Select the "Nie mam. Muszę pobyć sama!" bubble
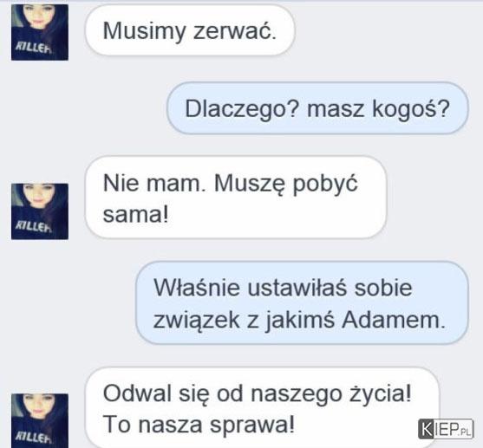Image resolution: width=483 pixels, height=448 pixels. pyautogui.click(x=236, y=198)
